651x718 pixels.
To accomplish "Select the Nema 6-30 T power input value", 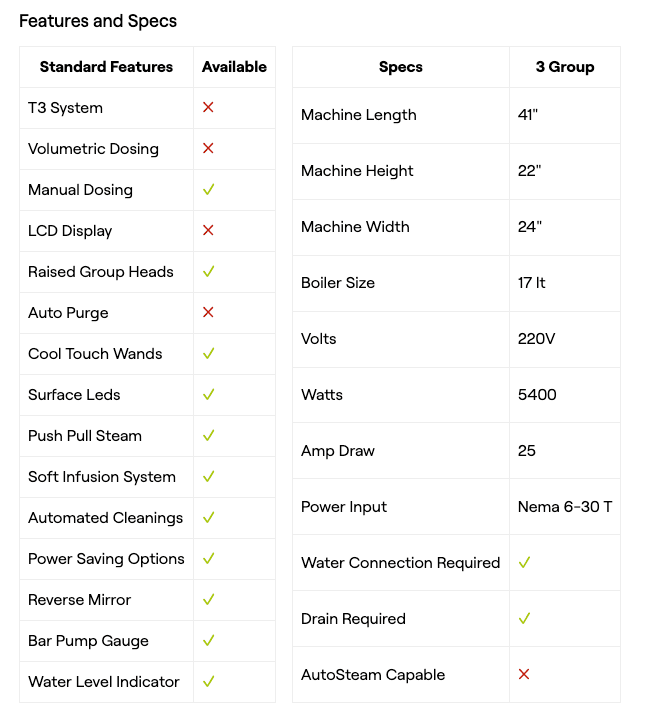I will point(565,506).
